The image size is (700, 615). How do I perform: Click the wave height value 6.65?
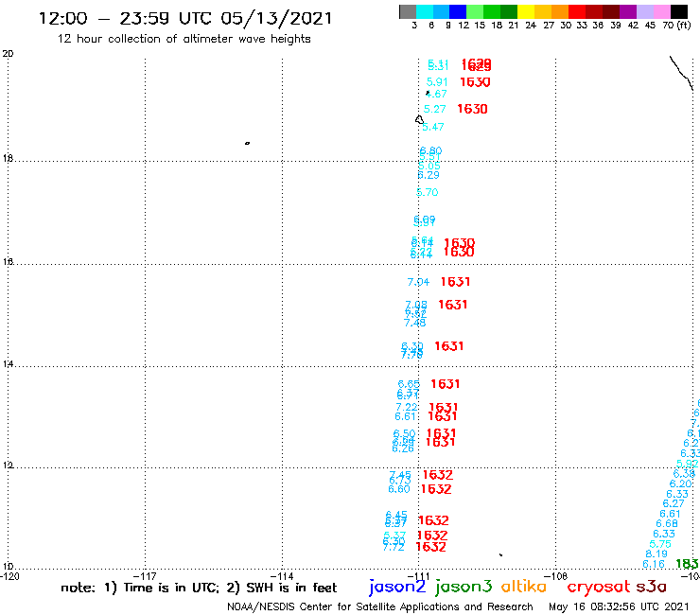point(409,384)
